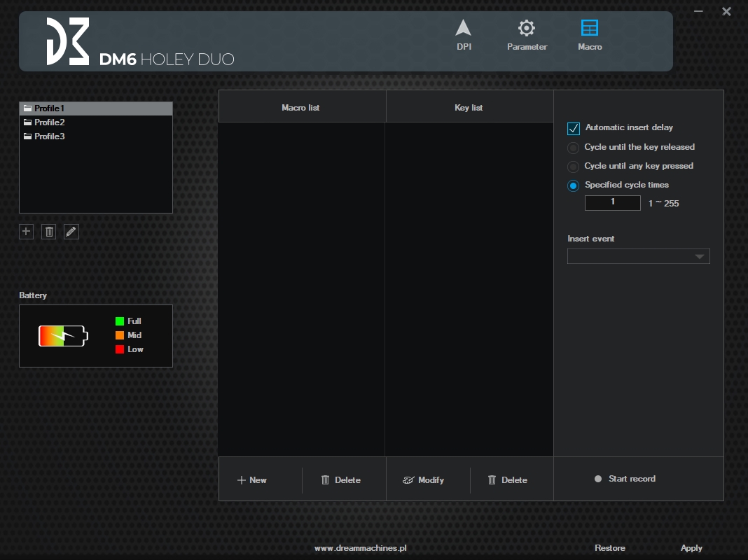
Task: Click the orange Mid battery swatch
Action: click(120, 335)
